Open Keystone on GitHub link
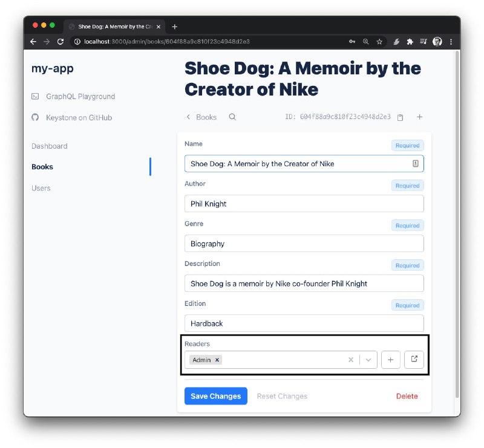This screenshot has width=484, height=448. tap(79, 118)
